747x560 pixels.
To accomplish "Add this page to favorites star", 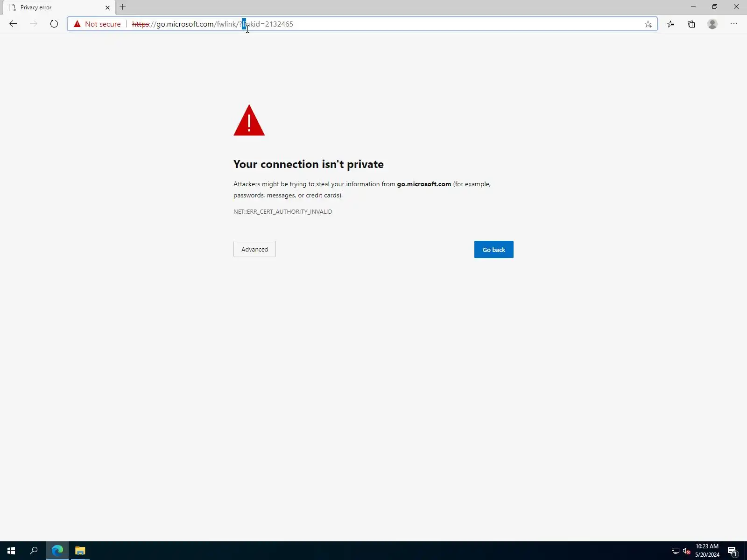I will (648, 24).
